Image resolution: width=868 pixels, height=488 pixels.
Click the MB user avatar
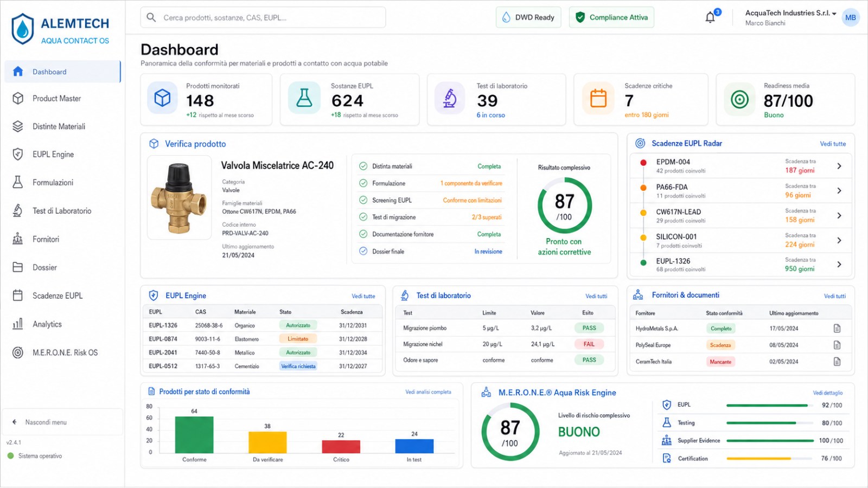tap(851, 17)
